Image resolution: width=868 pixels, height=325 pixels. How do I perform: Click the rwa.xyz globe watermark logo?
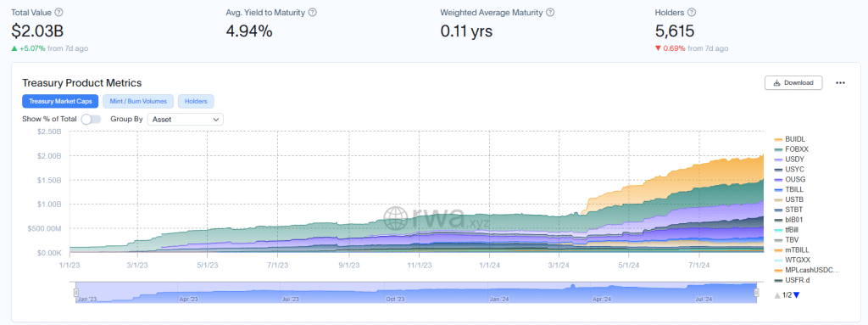(x=396, y=218)
